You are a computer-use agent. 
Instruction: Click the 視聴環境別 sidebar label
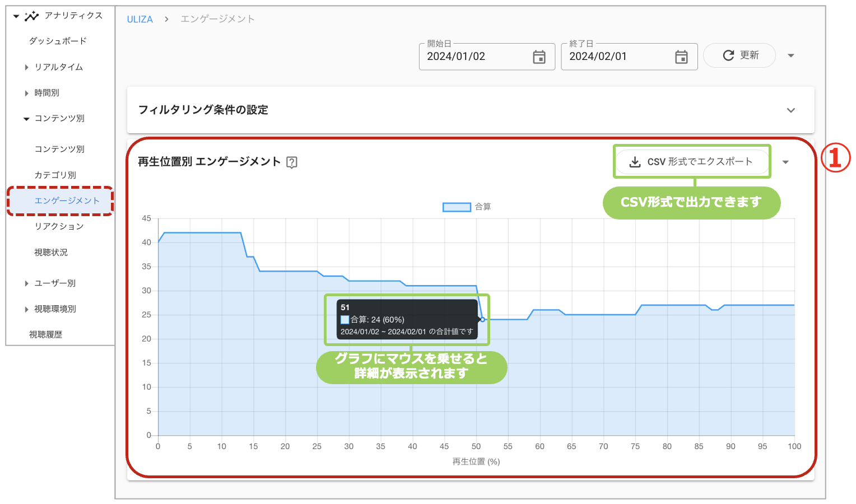click(x=55, y=309)
